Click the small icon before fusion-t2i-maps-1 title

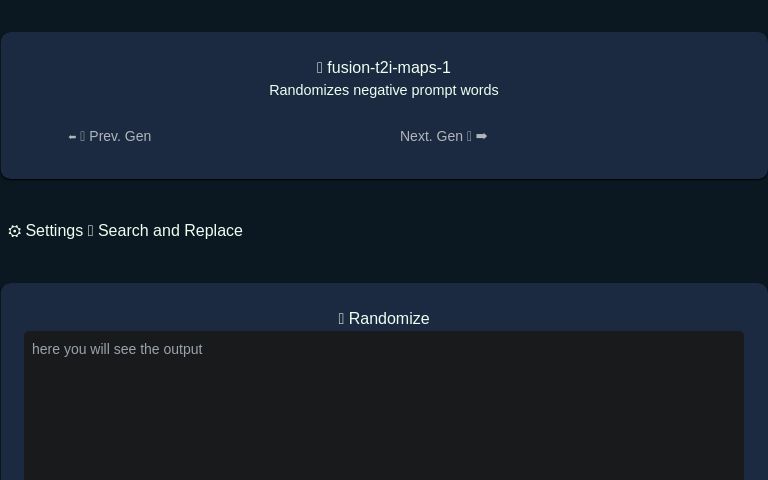pos(320,68)
